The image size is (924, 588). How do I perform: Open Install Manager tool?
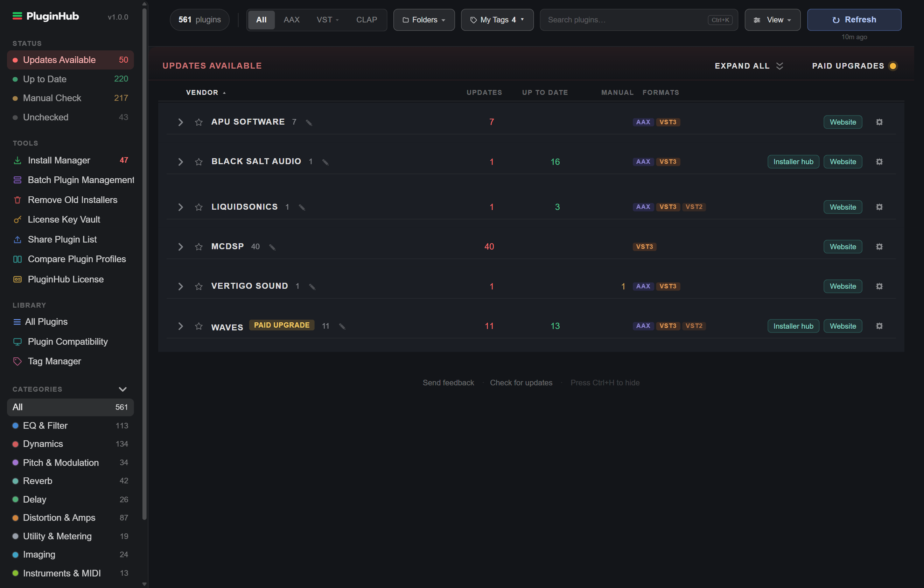(70, 160)
